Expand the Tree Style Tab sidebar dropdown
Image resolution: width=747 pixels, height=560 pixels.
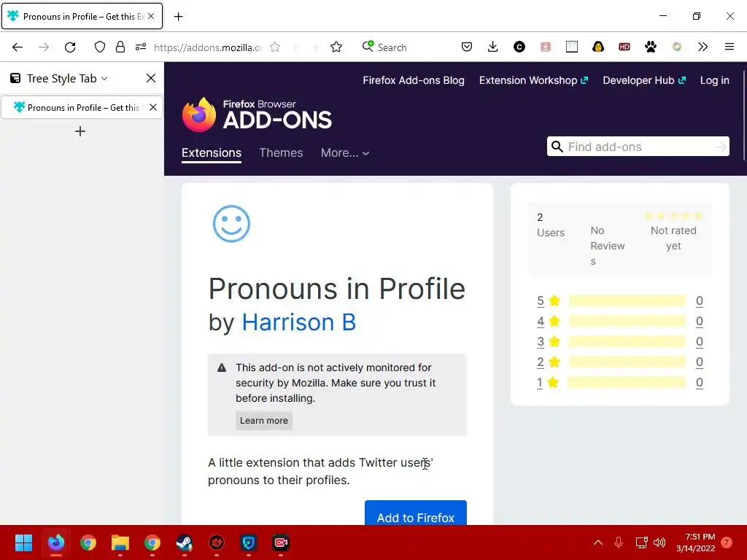tap(104, 79)
